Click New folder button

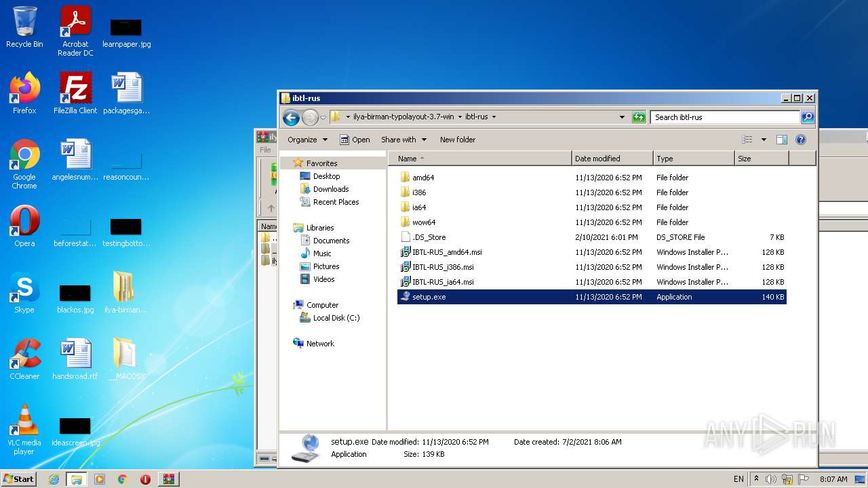(x=458, y=140)
